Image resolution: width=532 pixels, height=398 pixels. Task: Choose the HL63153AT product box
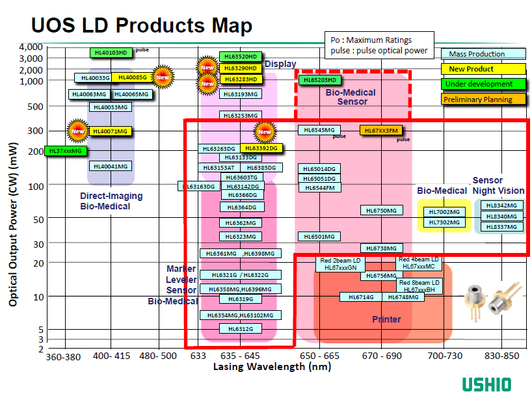tap(219, 168)
